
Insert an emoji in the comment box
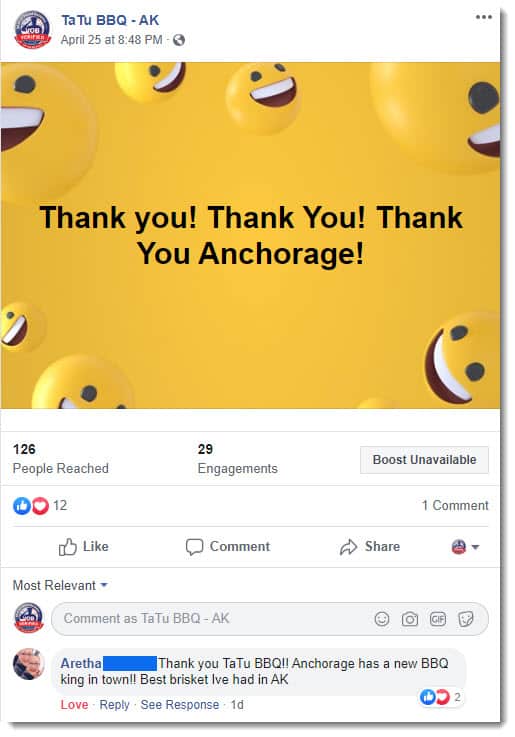382,619
